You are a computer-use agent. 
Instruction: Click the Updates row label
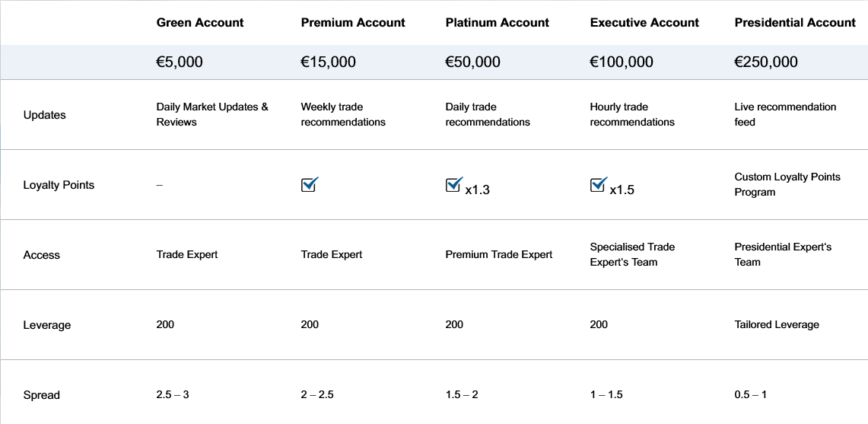click(x=44, y=115)
